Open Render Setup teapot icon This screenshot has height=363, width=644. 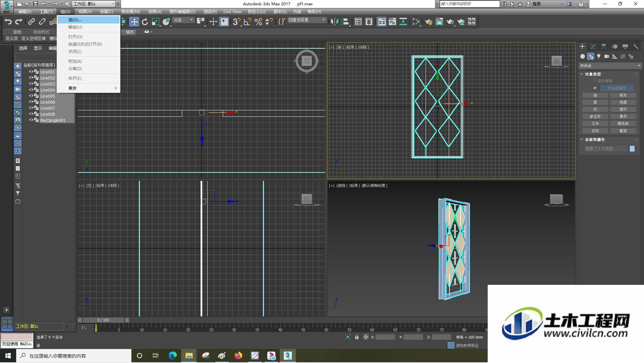429,22
